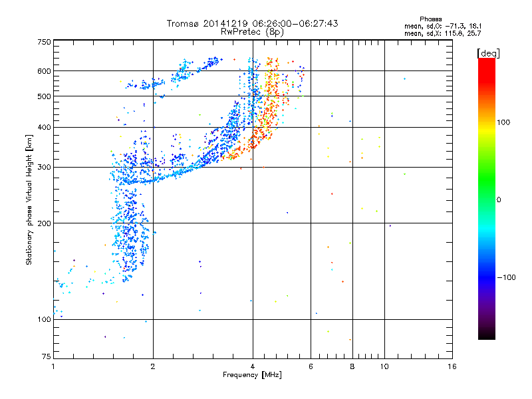The width and height of the screenshot is (532, 399).
Task: Click the y-axis tick label '300'
Action: coord(44,168)
